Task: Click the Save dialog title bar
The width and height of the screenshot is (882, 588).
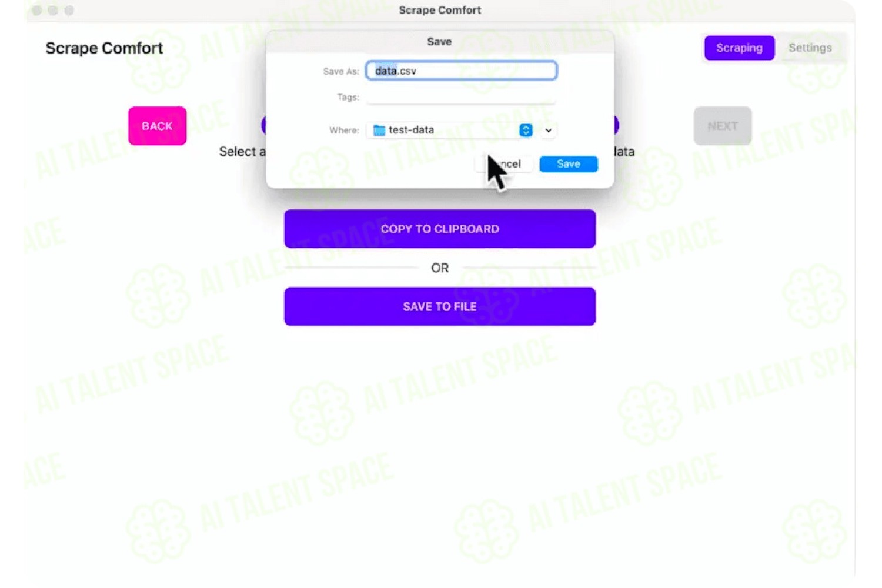Action: coord(440,41)
